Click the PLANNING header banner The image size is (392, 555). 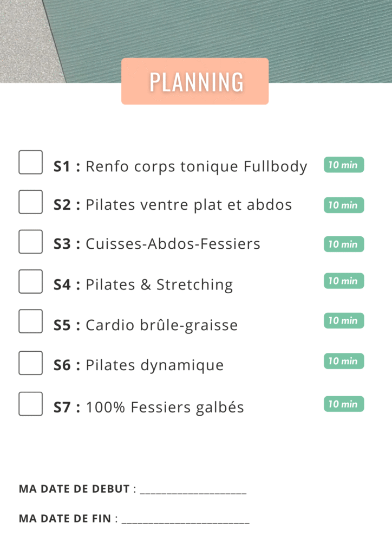tap(195, 81)
